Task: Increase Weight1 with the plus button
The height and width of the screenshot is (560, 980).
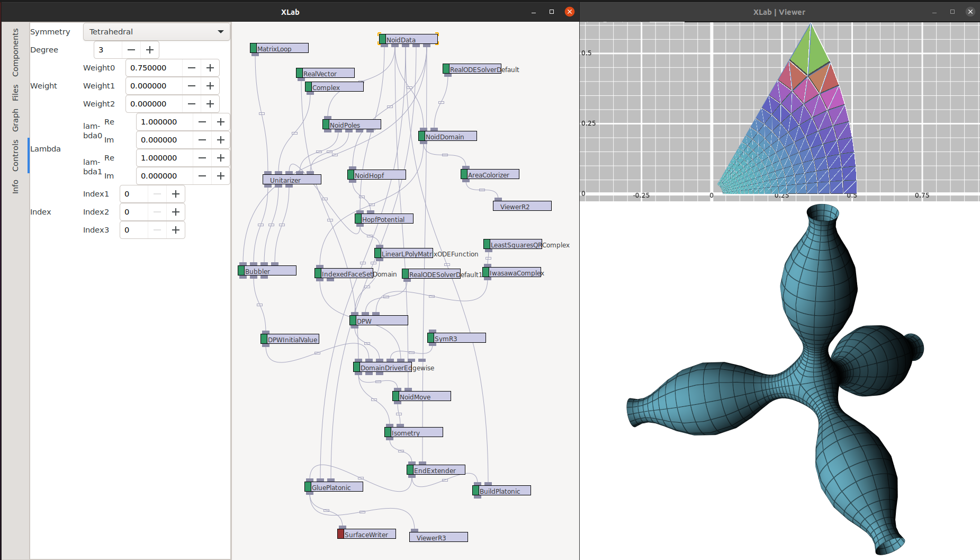Action: click(x=210, y=86)
